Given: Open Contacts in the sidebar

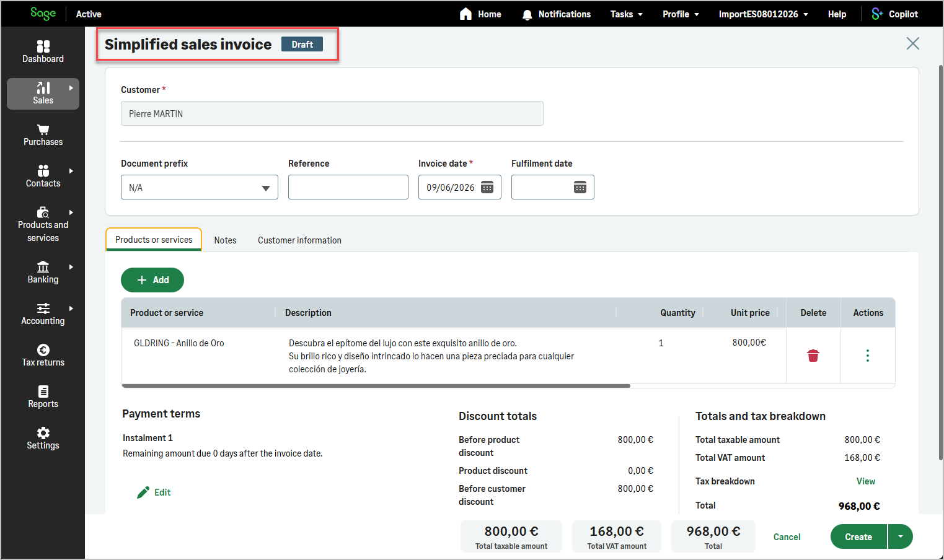Looking at the screenshot, I should [x=43, y=176].
